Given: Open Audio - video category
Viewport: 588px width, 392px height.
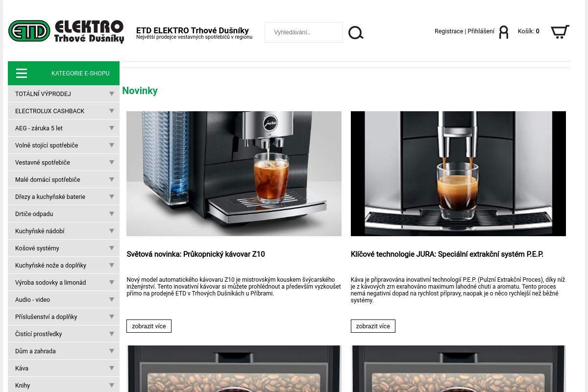Looking at the screenshot, I should click(32, 300).
